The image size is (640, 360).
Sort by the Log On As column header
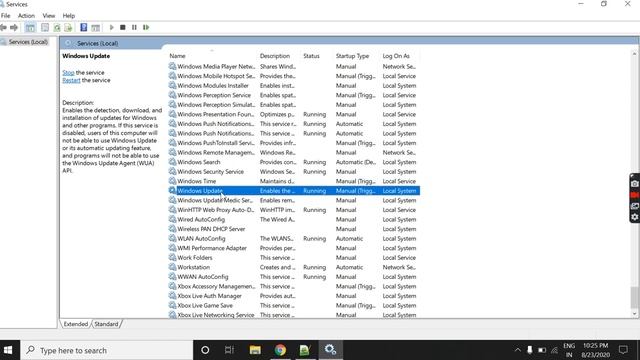click(x=396, y=56)
